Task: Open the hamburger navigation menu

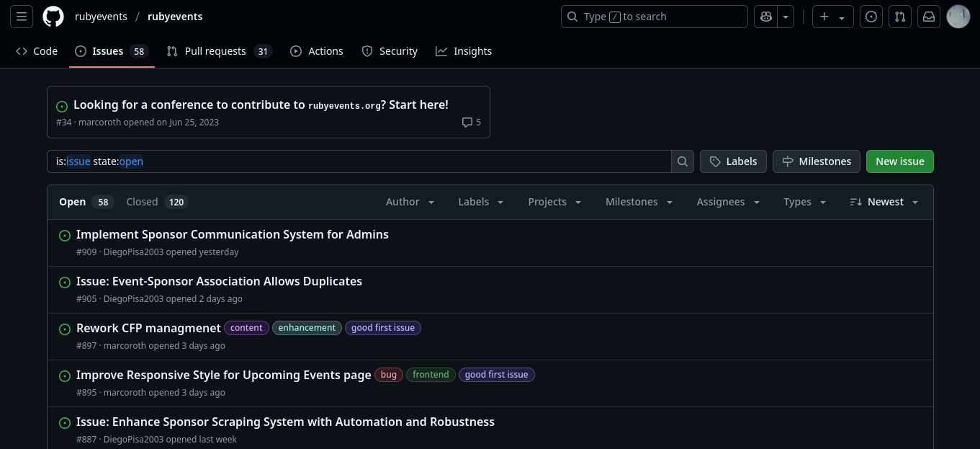Action: pos(22,17)
